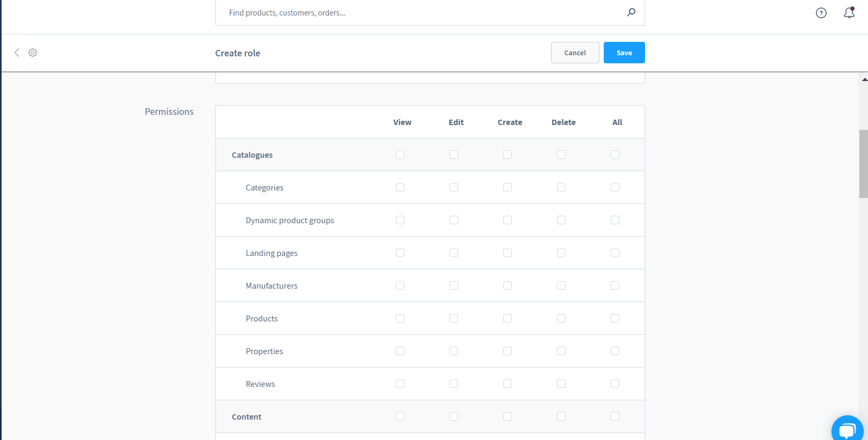
Task: Grant Delete permission for Landing pages
Action: [561, 253]
